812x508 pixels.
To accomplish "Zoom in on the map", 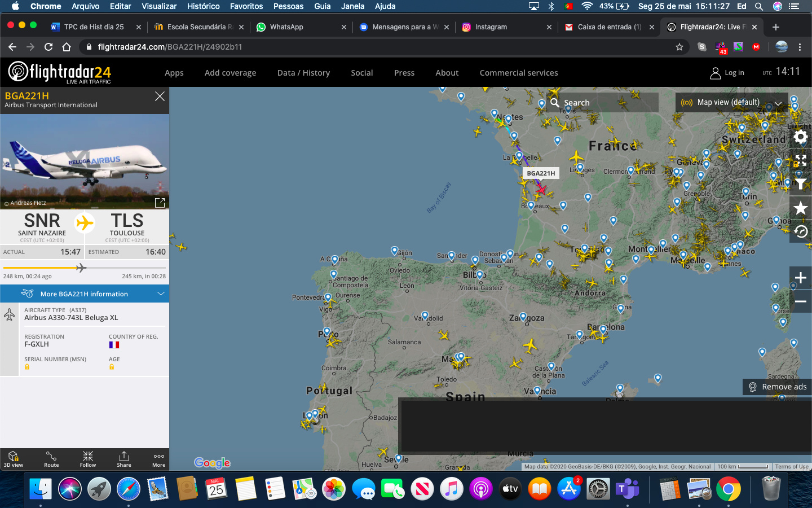I will click(800, 278).
